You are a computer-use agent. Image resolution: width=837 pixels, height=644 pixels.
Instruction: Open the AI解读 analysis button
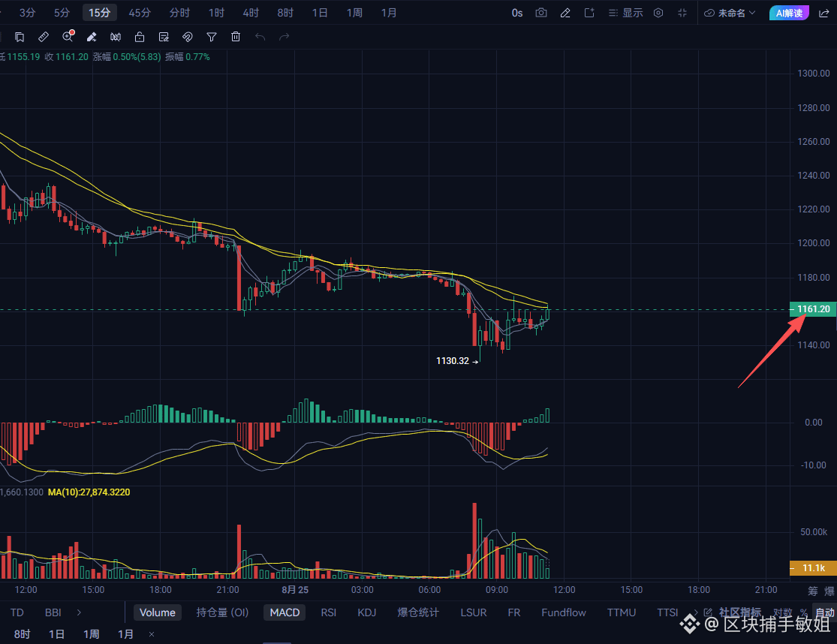[x=789, y=13]
